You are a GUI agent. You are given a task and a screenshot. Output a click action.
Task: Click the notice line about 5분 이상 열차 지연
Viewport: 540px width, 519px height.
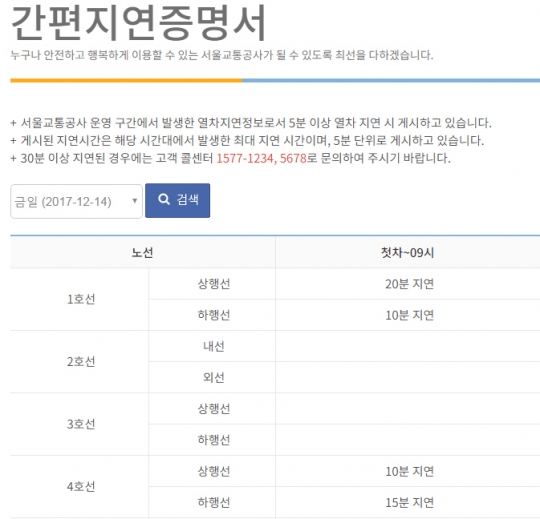pos(251,123)
